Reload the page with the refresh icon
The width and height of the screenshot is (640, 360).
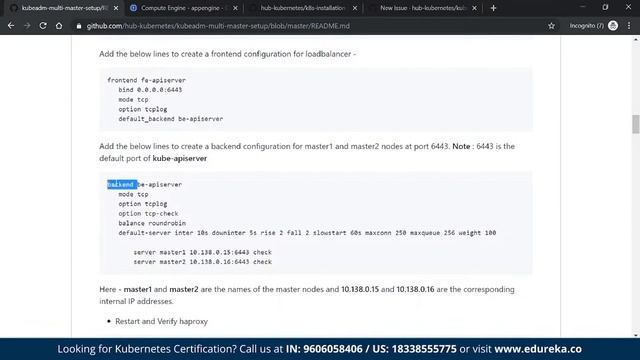pyautogui.click(x=43, y=26)
